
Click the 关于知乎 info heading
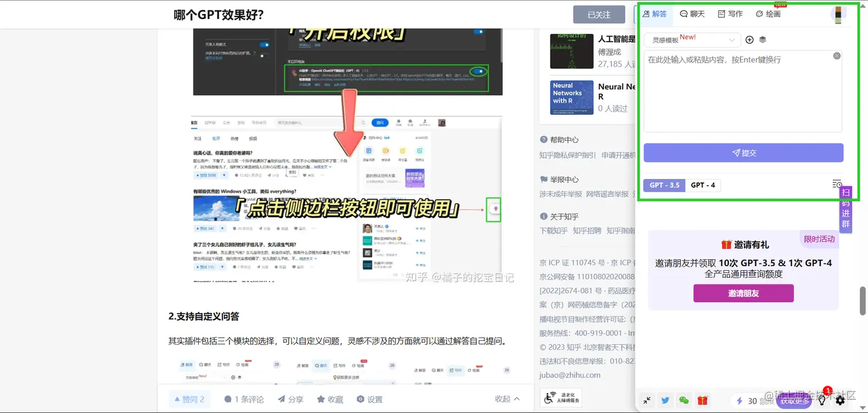[x=559, y=217]
